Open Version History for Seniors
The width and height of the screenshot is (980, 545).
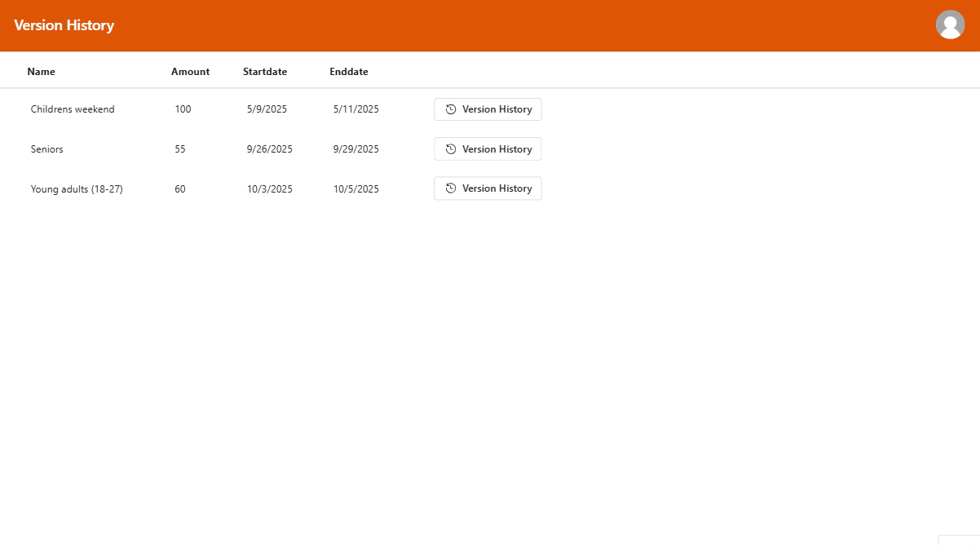pyautogui.click(x=488, y=149)
